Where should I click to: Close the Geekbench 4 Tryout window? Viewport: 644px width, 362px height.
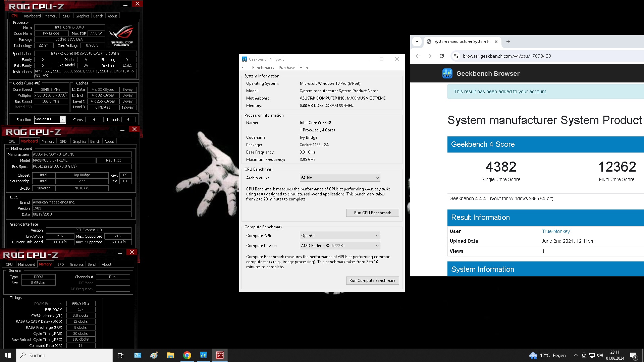point(397,59)
